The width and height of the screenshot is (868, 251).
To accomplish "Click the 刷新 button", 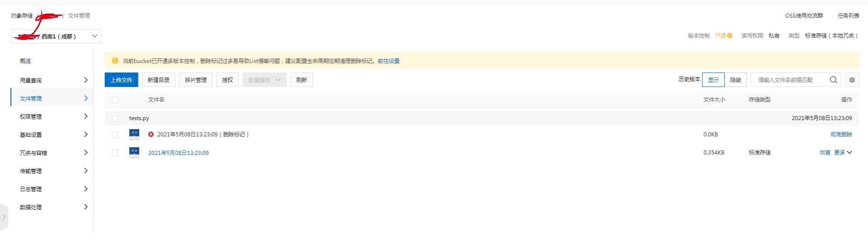I will 302,80.
